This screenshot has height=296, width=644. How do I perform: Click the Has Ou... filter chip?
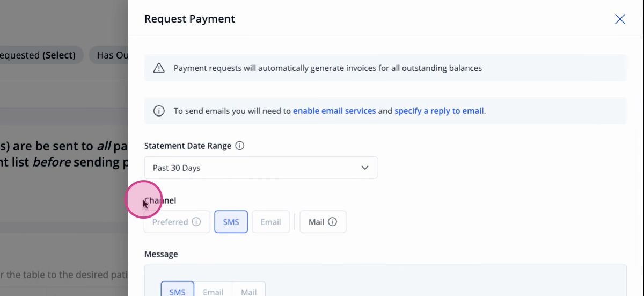[x=109, y=55]
